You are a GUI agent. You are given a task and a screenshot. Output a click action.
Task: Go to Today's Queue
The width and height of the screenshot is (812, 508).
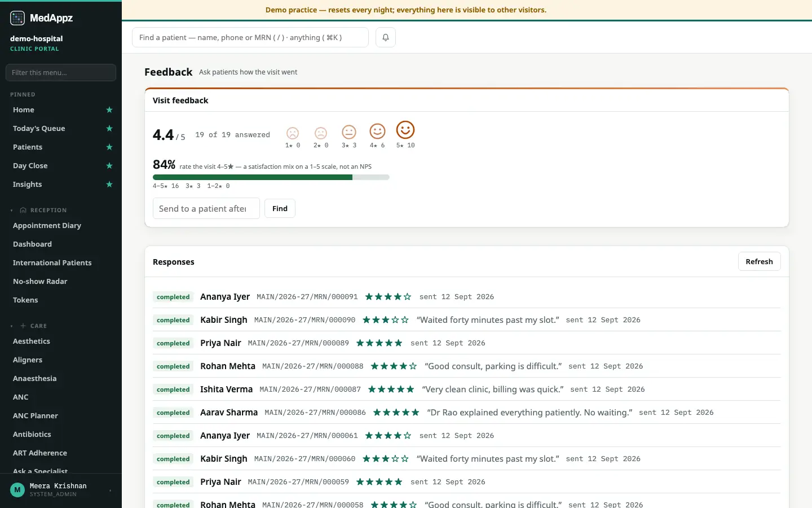[x=39, y=129]
